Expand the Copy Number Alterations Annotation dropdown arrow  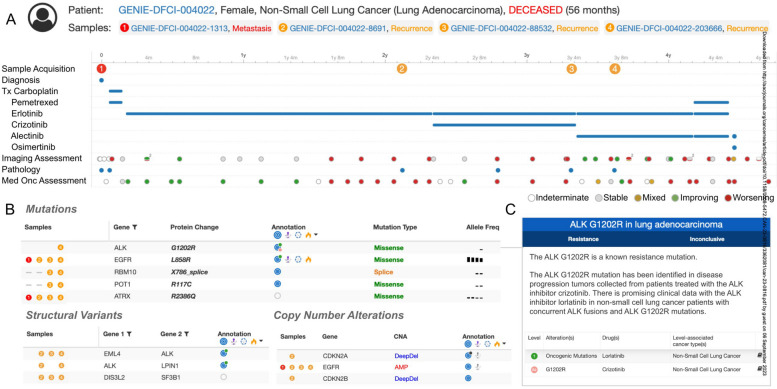click(x=503, y=343)
